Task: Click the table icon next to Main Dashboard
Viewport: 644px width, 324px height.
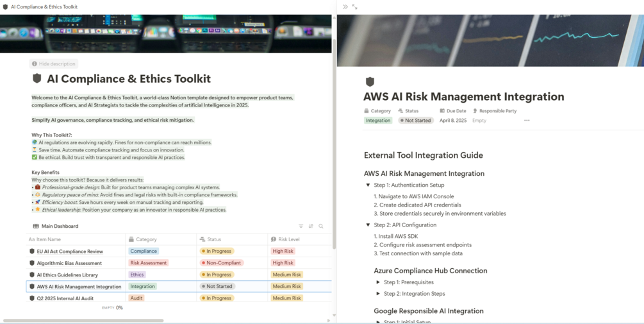Action: click(x=36, y=226)
